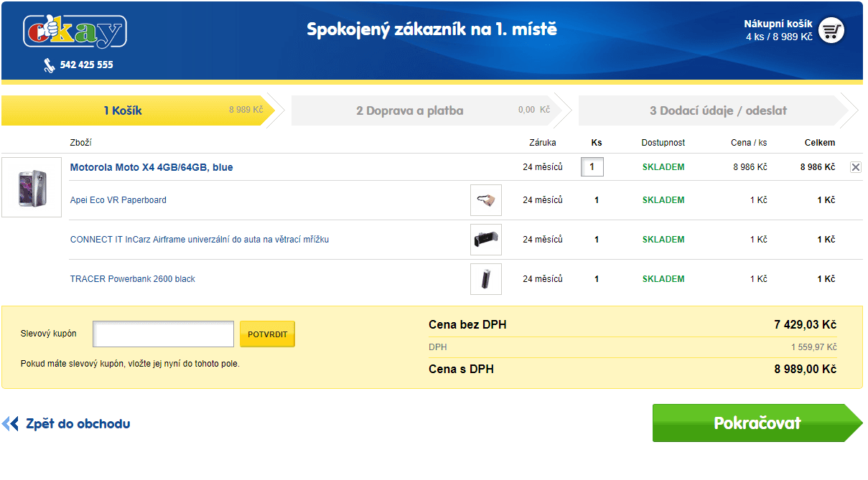
Task: Open the Motorola Moto X4 phone thumbnail
Action: point(32,187)
